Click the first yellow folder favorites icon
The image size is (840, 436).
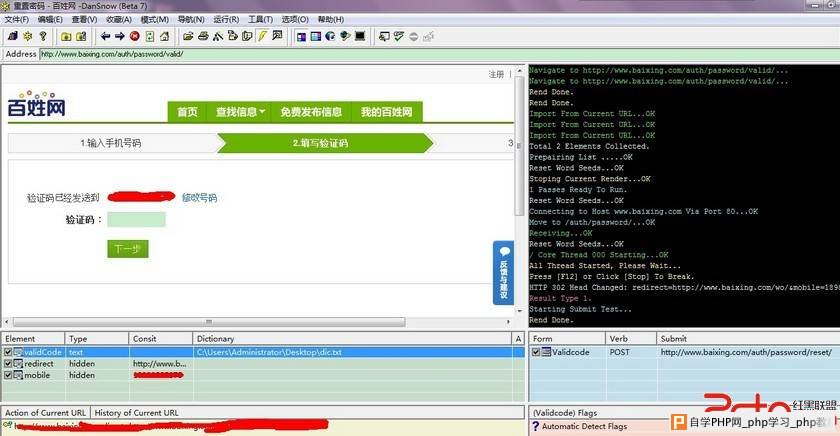[66, 36]
